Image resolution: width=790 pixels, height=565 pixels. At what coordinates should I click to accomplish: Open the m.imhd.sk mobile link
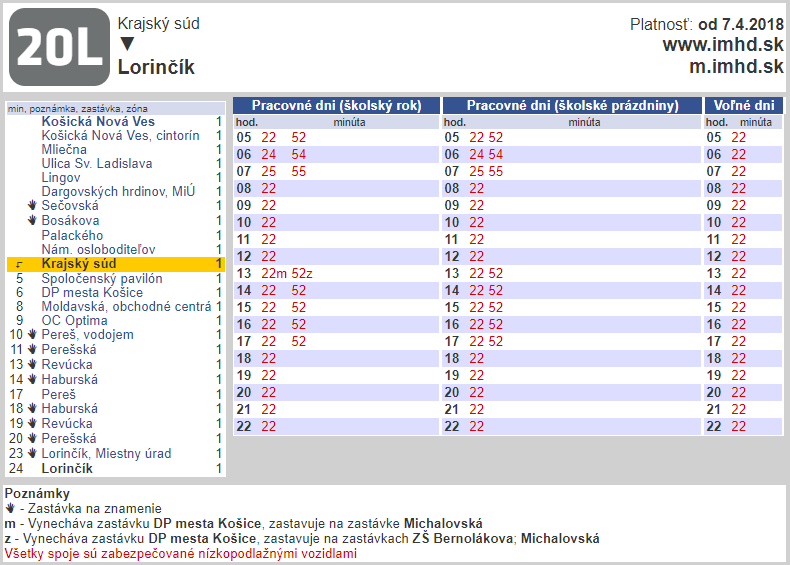click(x=736, y=67)
